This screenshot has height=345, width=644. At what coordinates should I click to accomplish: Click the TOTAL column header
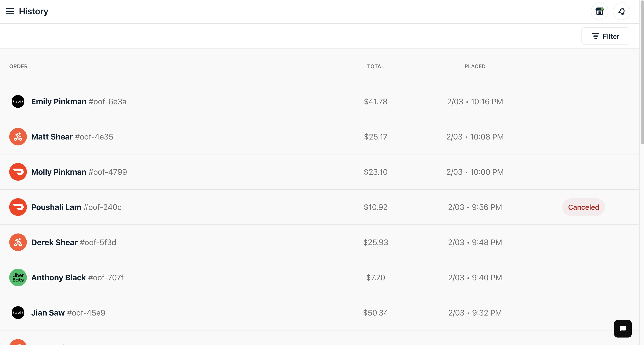pos(375,66)
